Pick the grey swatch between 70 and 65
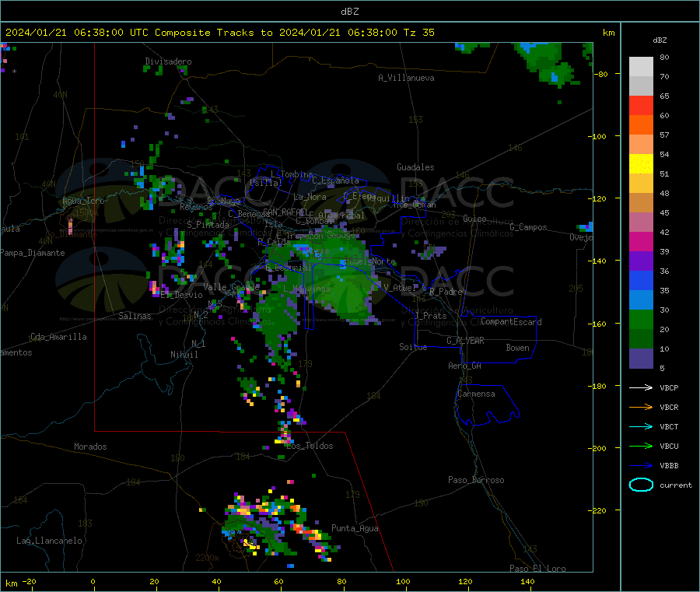 coord(641,86)
